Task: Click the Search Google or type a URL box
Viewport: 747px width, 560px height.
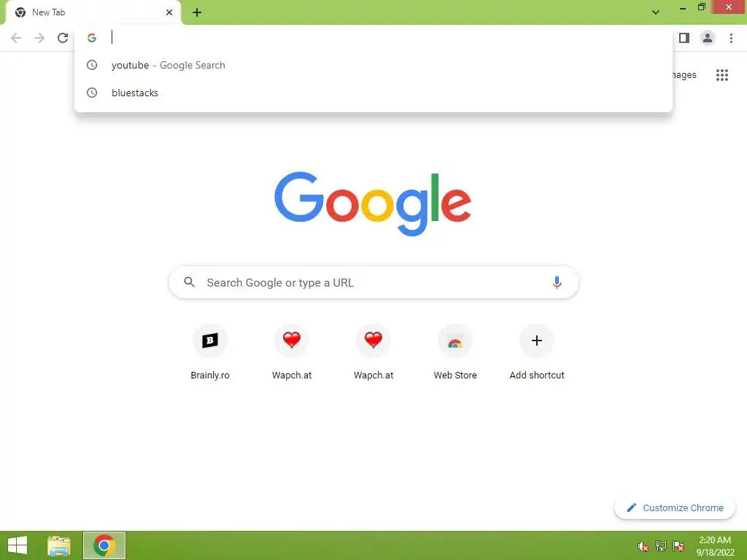Action: pos(373,282)
